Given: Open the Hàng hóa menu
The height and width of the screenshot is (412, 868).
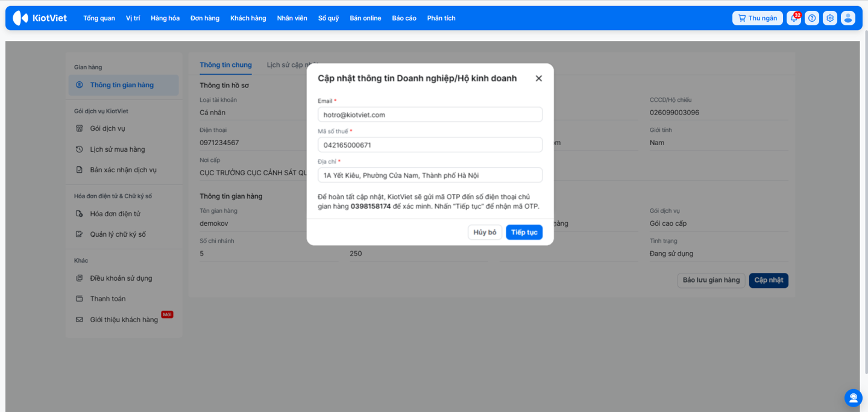Looking at the screenshot, I should [x=165, y=18].
